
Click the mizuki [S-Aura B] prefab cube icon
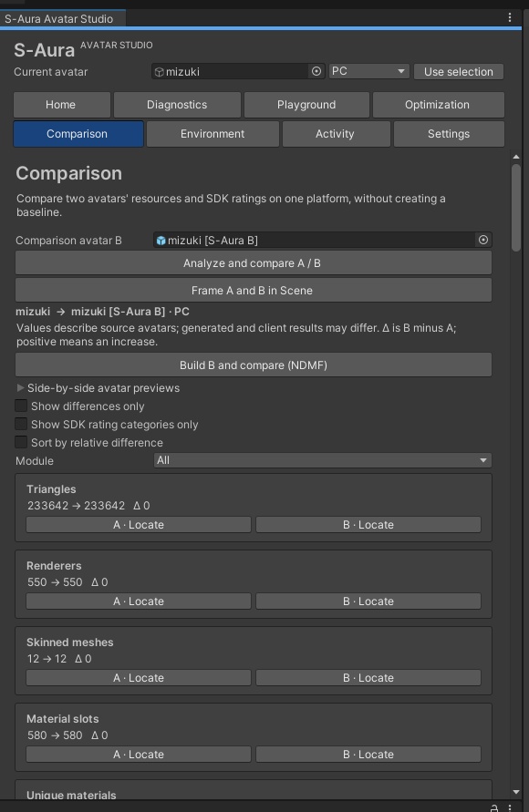(161, 241)
